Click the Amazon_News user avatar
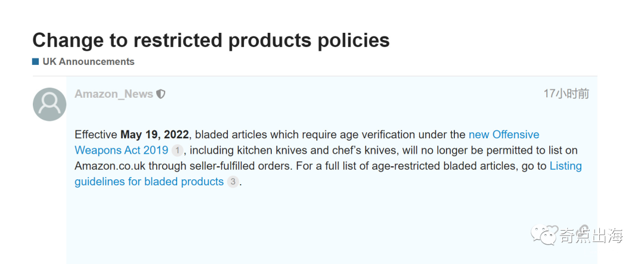The image size is (644, 264). tap(49, 104)
